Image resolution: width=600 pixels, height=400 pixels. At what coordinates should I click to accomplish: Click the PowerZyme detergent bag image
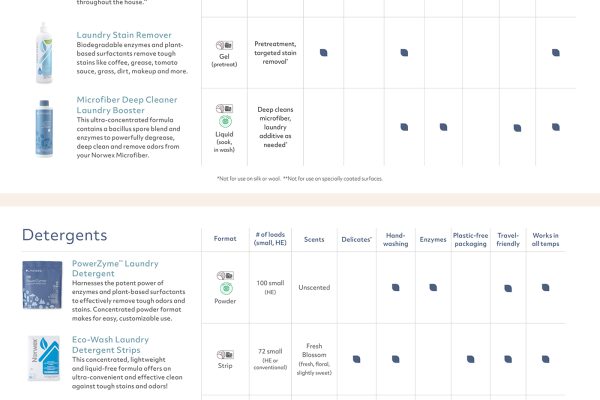coord(43,287)
